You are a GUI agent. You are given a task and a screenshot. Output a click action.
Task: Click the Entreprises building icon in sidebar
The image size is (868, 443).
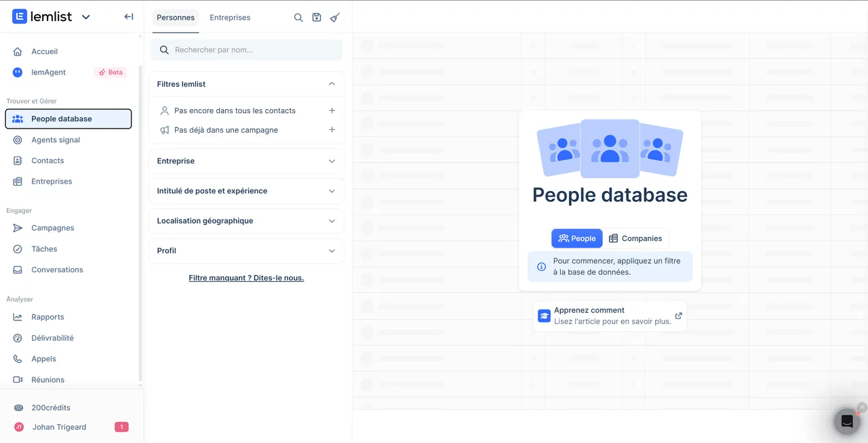[18, 182]
